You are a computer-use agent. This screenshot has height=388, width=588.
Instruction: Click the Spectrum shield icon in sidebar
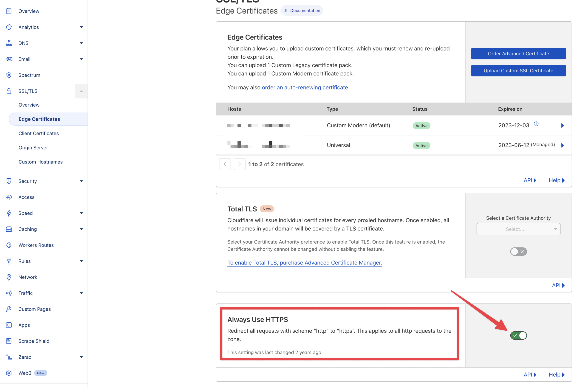click(9, 75)
